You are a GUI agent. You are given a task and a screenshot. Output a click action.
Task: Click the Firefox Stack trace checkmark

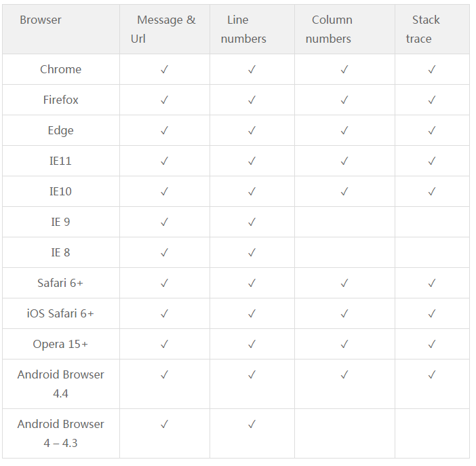tap(432, 100)
